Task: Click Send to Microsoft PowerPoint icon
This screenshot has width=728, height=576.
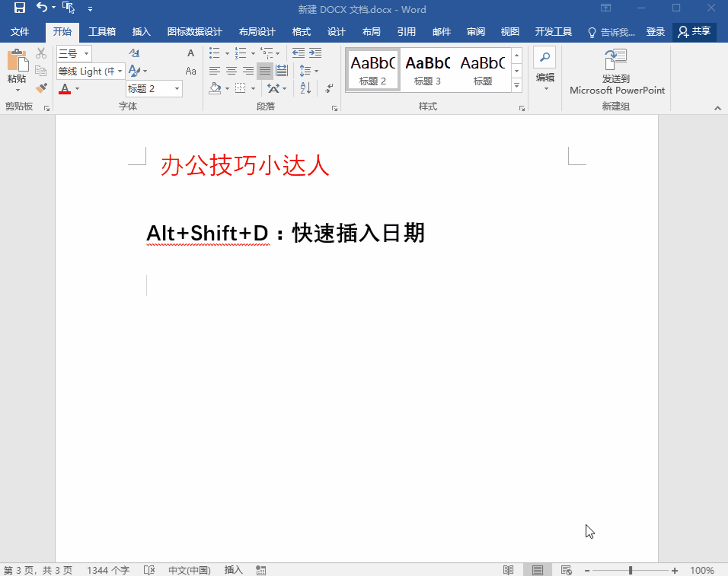Action: (615, 59)
